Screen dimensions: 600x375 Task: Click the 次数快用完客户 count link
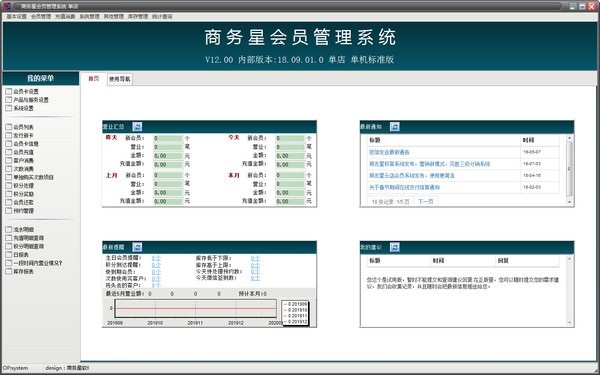(x=156, y=279)
